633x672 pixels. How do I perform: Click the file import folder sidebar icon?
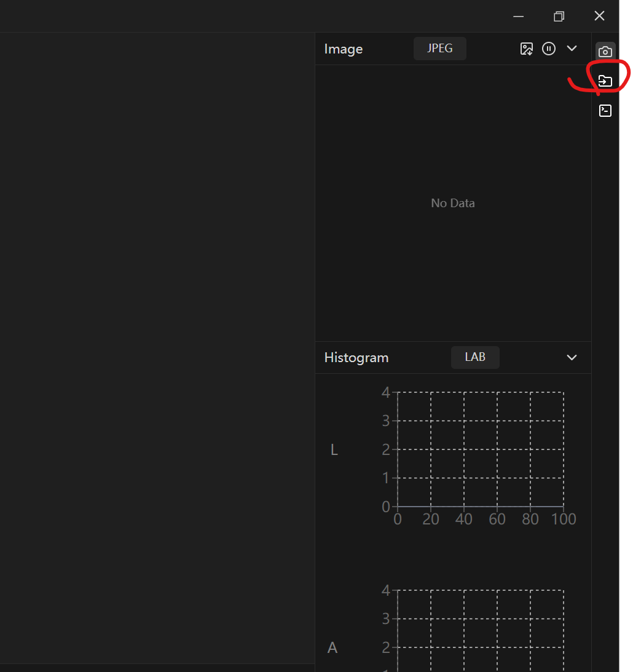[x=605, y=81]
